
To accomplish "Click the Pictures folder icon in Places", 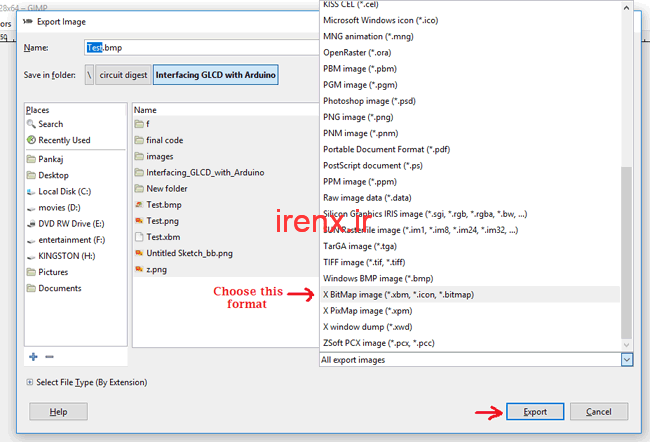I will click(x=31, y=272).
